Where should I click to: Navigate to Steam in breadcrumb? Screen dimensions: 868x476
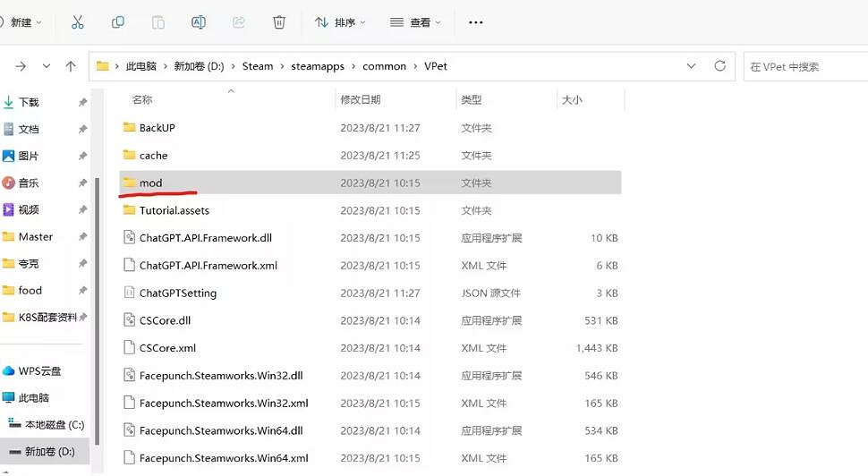(x=258, y=66)
